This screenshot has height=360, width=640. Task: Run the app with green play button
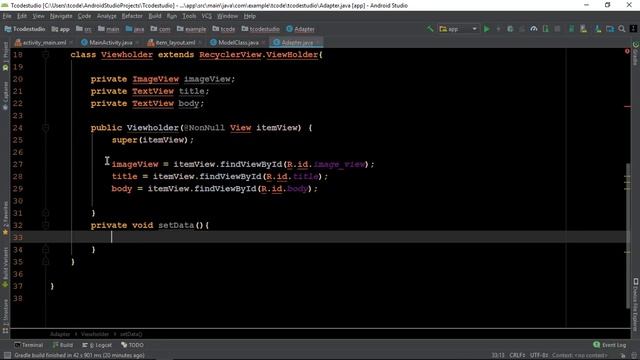coord(487,29)
